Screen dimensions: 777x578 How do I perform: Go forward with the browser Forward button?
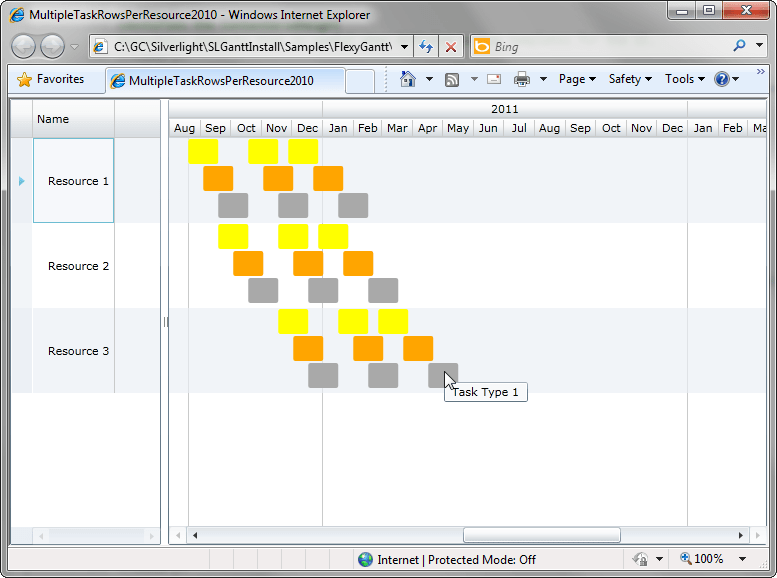(x=52, y=47)
